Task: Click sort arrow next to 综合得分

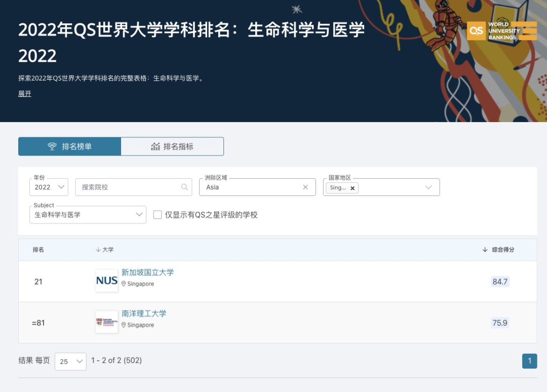Action: [x=485, y=250]
